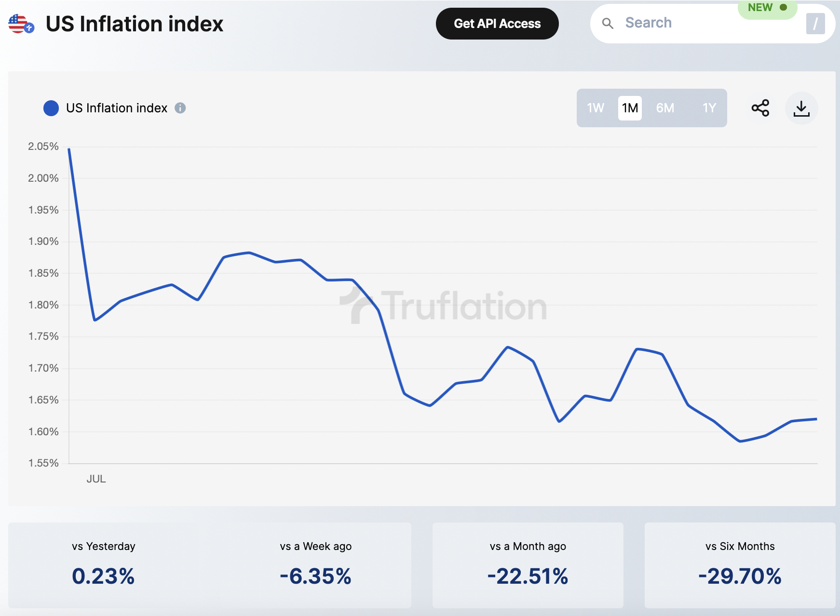Screen dimensions: 840x616
Task: Click the slash shortcut key icon
Action: (x=815, y=24)
